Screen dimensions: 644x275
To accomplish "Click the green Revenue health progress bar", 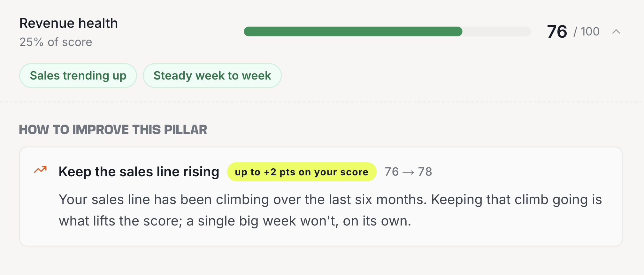I will [353, 32].
